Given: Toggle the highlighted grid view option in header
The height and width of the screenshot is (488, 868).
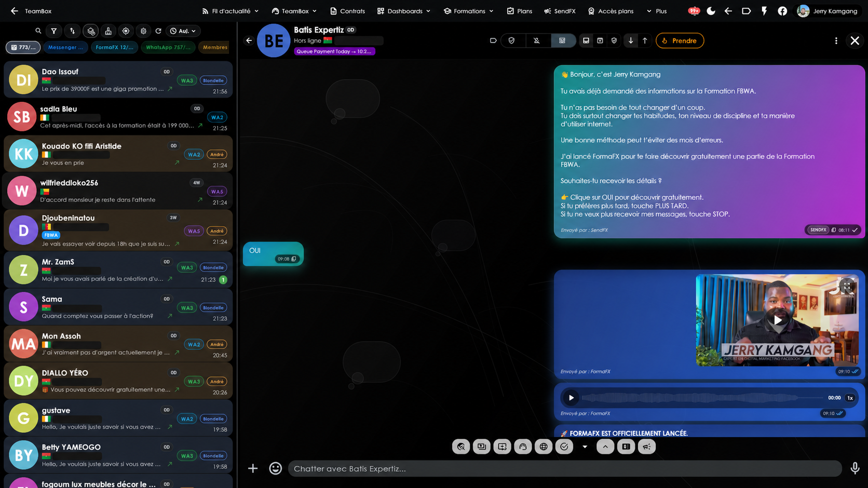Looking at the screenshot, I should coord(562,40).
